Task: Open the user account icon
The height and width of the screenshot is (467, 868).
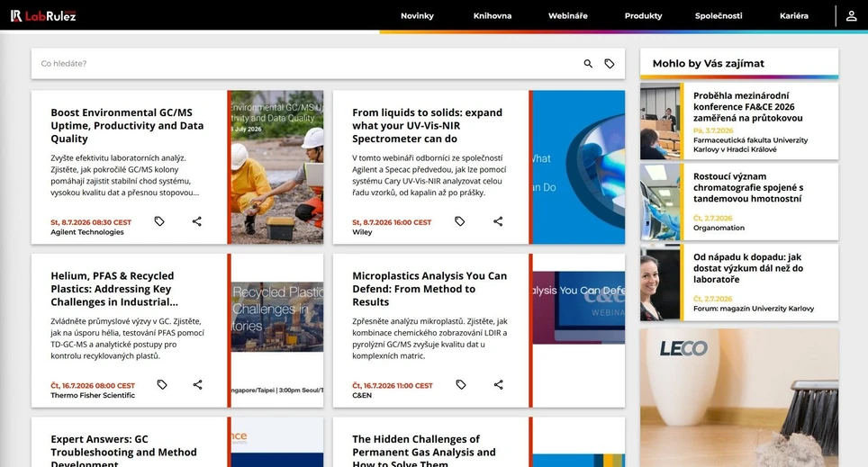Action: pos(852,16)
